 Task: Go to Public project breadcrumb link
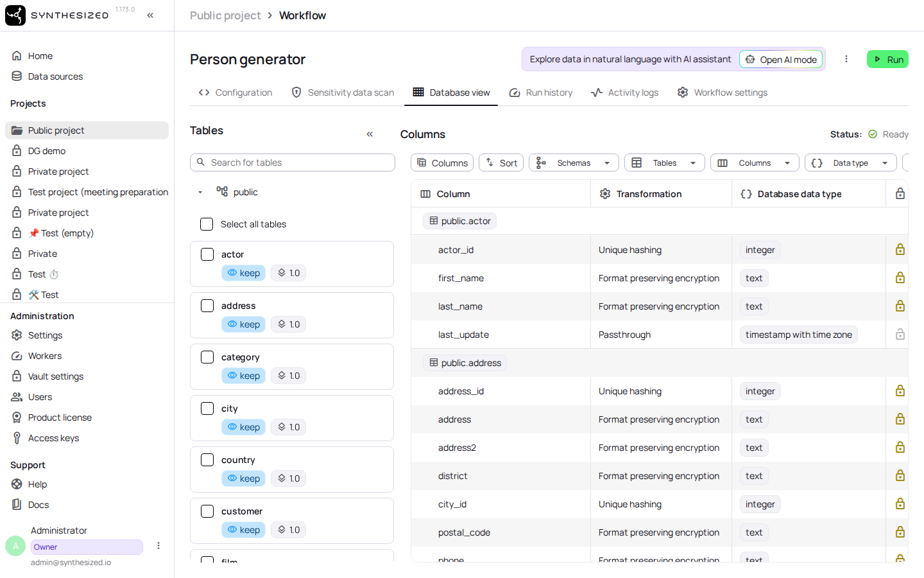225,15
